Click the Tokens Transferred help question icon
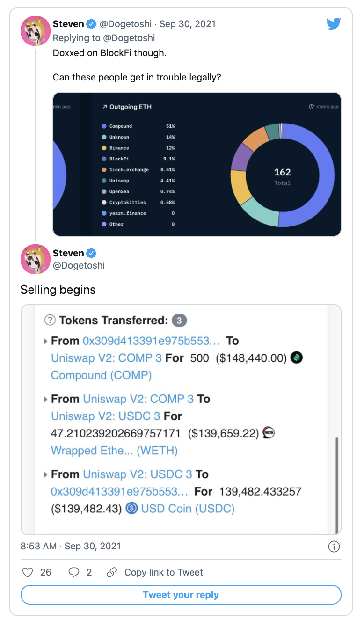Image resolution: width=364 pixels, height=627 pixels. coord(50,321)
